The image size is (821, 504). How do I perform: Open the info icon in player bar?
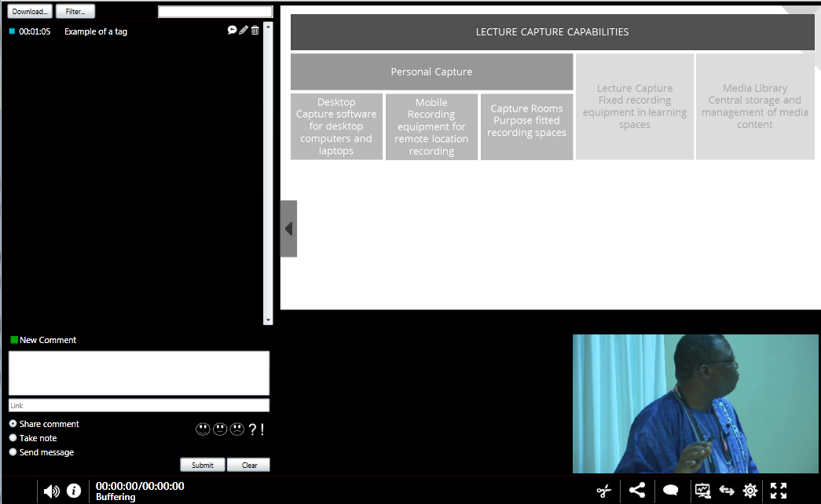coord(74,491)
